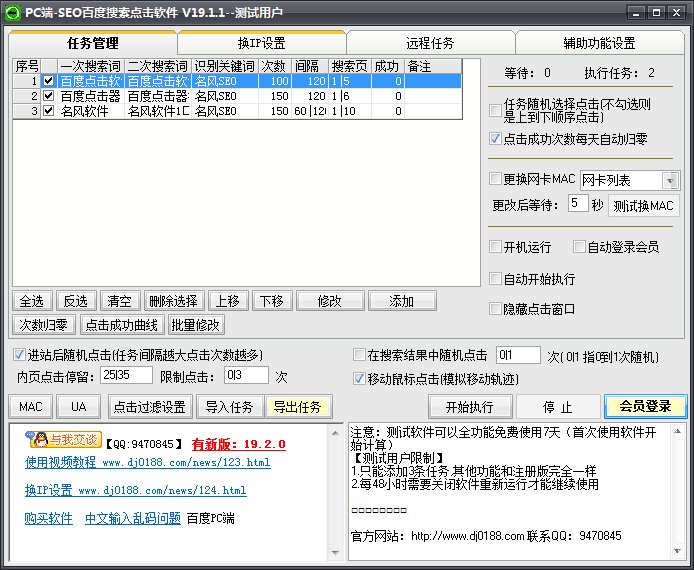
Task: Uncheck the first task row checkbox
Action: click(48, 82)
